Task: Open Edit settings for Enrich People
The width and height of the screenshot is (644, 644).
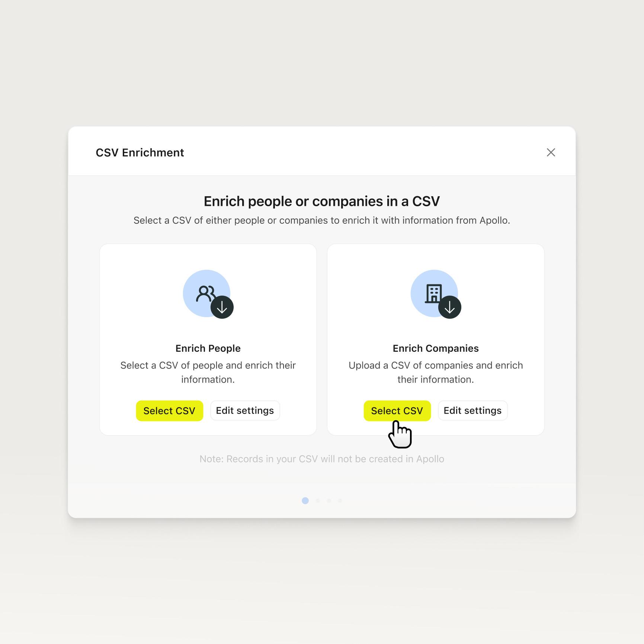Action: 245,411
